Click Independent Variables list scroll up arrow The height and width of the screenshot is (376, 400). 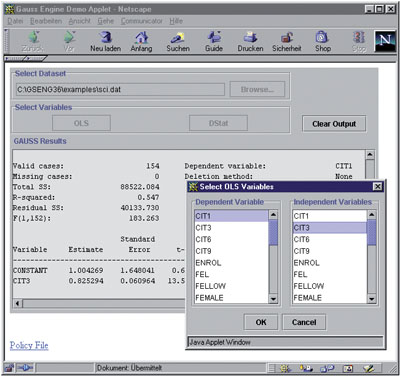[x=371, y=215]
